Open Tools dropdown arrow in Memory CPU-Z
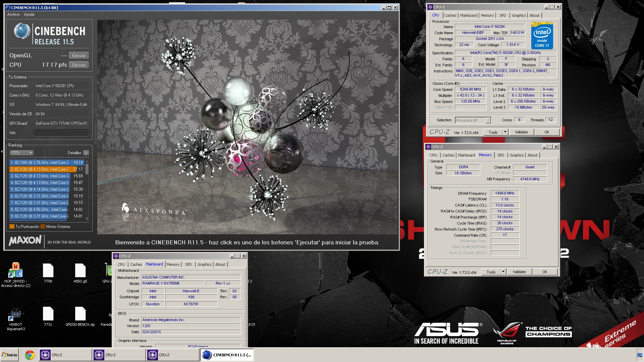The image size is (644, 362). coord(503,272)
